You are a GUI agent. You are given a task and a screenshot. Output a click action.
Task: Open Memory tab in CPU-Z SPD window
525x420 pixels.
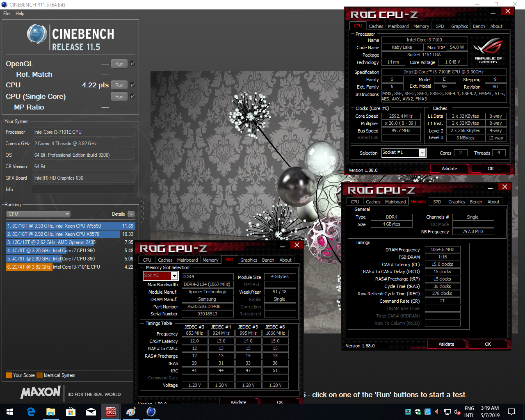click(x=210, y=260)
